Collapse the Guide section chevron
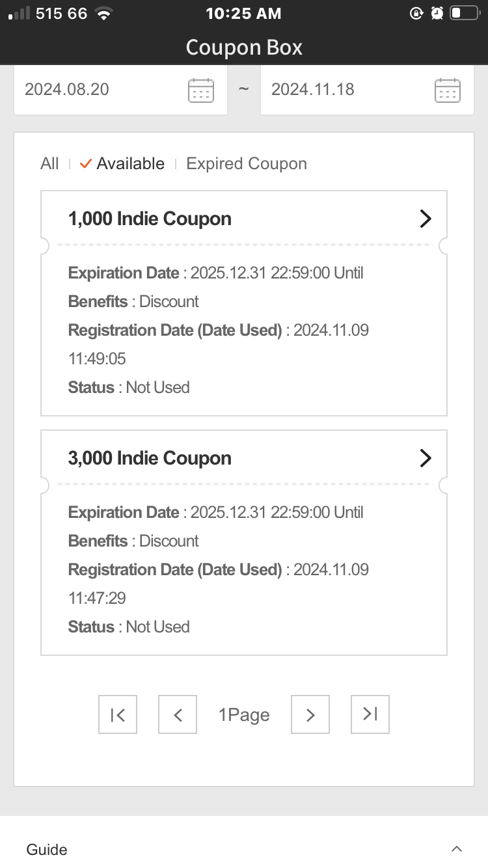Image resolution: width=488 pixels, height=868 pixels. [x=457, y=849]
